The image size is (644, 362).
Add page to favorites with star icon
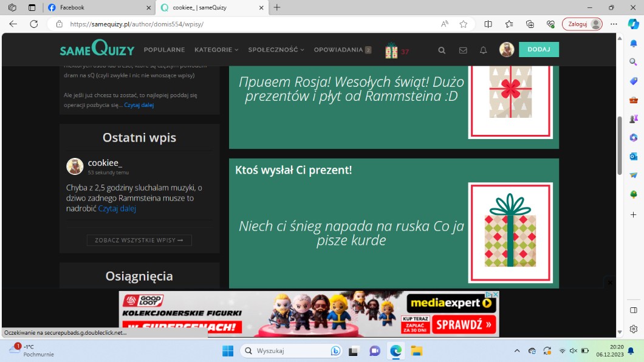464,24
